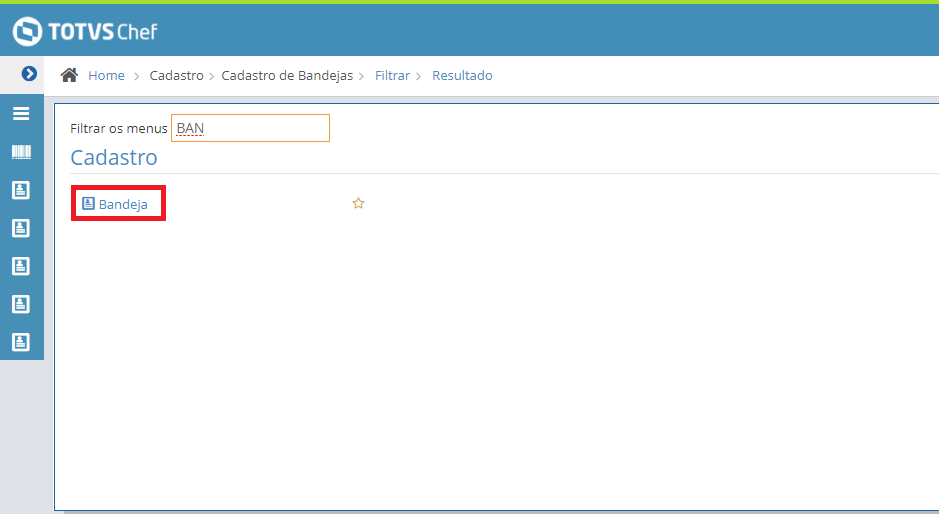Open the hamburger menu in the sidebar
Viewport: 939px width, 514px height.
pyautogui.click(x=21, y=113)
